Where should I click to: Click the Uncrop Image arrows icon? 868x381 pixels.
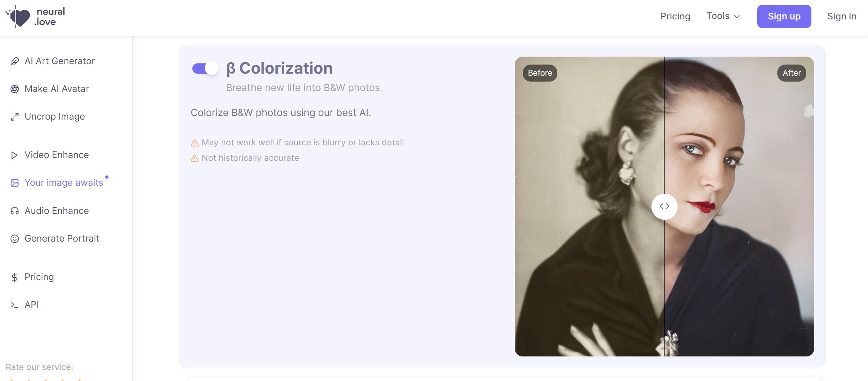pos(15,117)
